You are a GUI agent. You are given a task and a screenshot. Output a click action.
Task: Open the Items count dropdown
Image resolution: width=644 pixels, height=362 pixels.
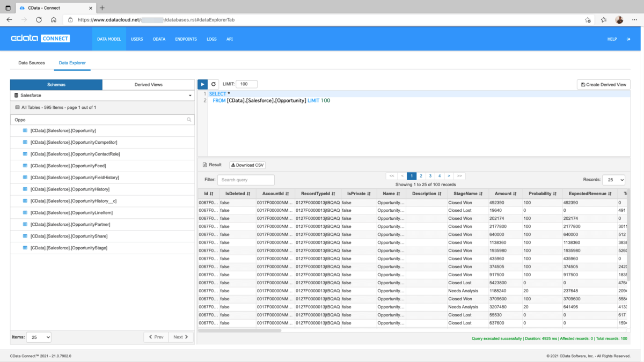tap(39, 337)
